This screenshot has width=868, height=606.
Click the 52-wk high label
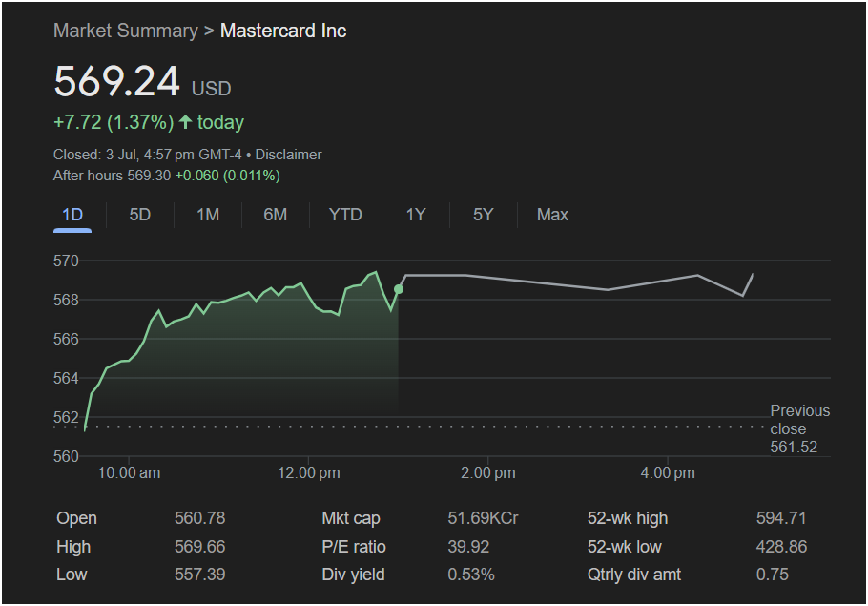pyautogui.click(x=628, y=518)
